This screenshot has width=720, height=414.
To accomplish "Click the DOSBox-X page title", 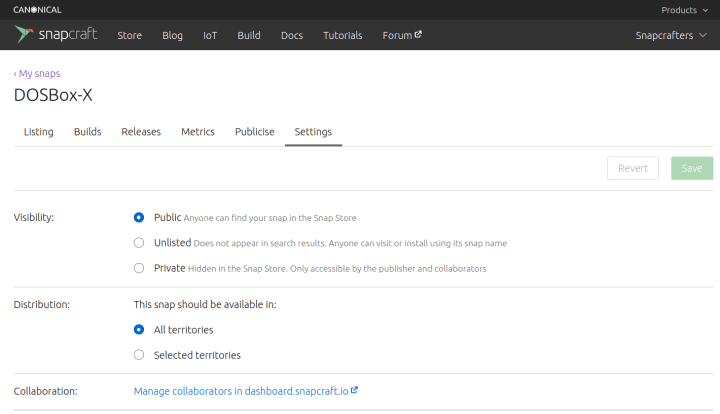I will [x=53, y=95].
